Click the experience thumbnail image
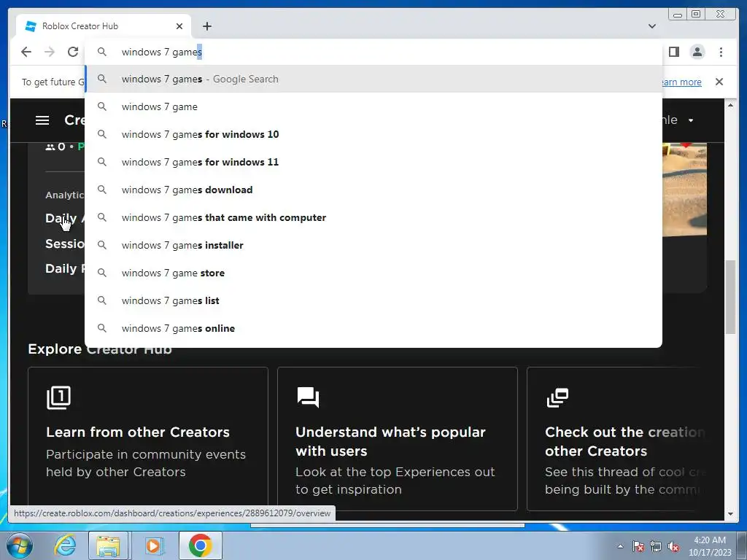 (x=684, y=190)
